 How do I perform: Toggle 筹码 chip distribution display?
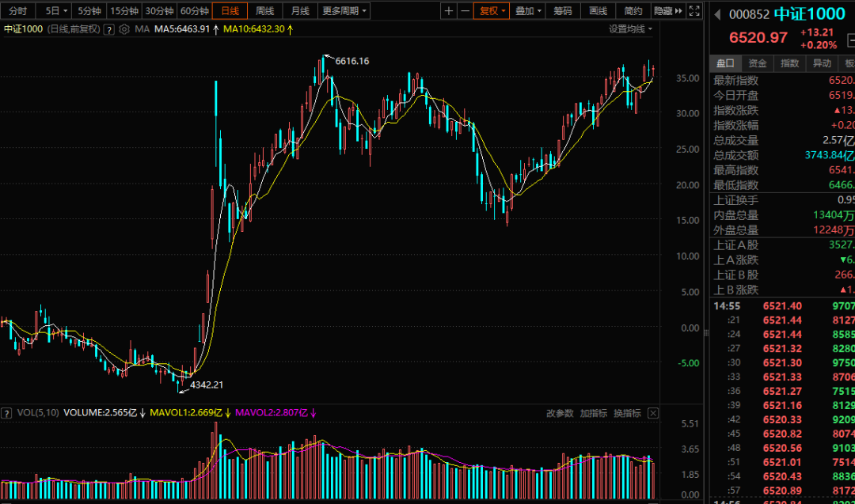pyautogui.click(x=563, y=11)
